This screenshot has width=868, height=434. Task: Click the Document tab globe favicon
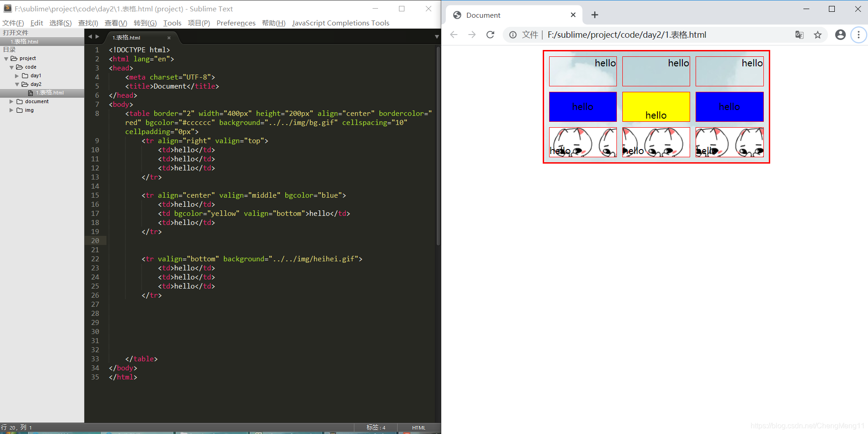(457, 15)
